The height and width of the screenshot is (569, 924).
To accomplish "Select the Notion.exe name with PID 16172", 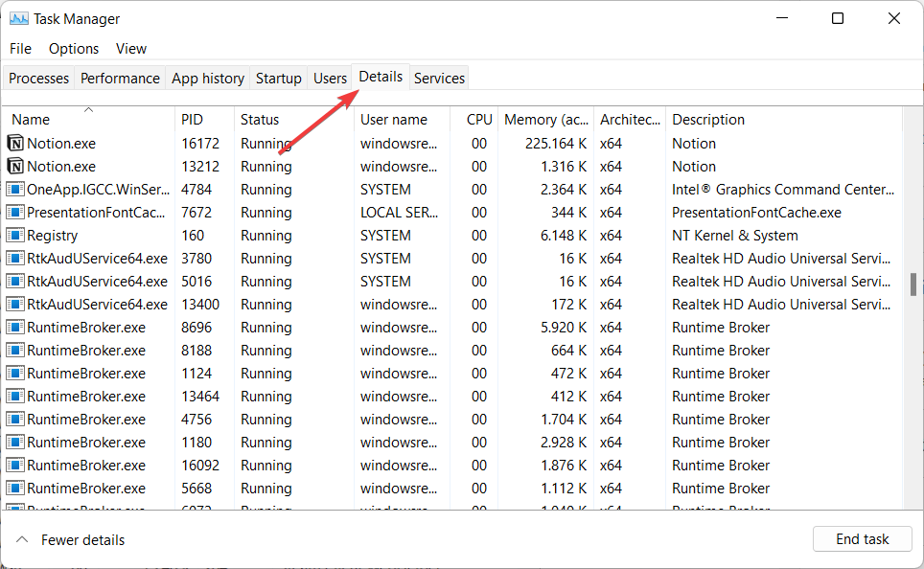I will point(61,143).
